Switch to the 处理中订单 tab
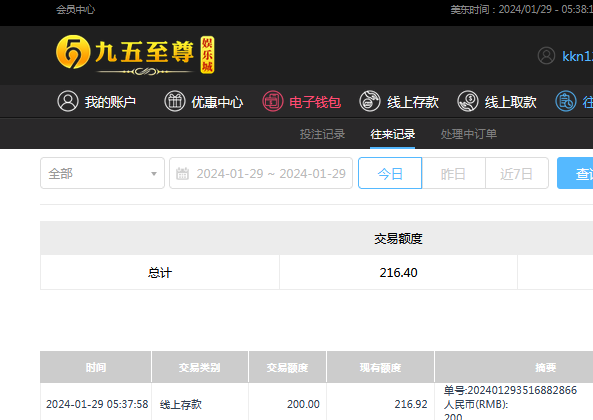593x420 pixels. (469, 134)
